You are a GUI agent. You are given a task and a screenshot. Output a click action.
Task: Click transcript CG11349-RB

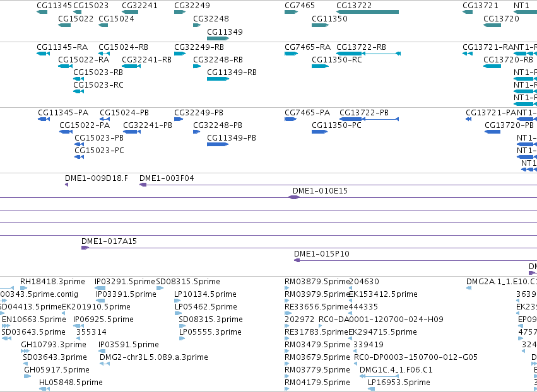click(x=232, y=72)
